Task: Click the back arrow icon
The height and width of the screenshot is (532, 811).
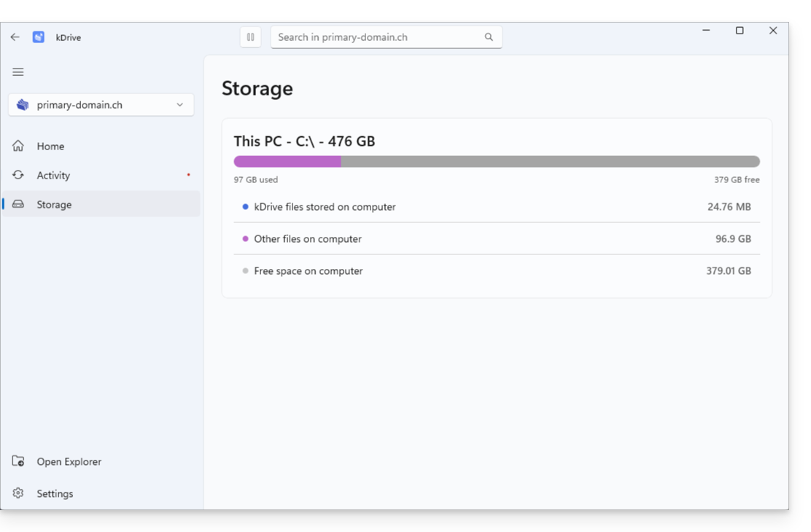Action: (15, 37)
